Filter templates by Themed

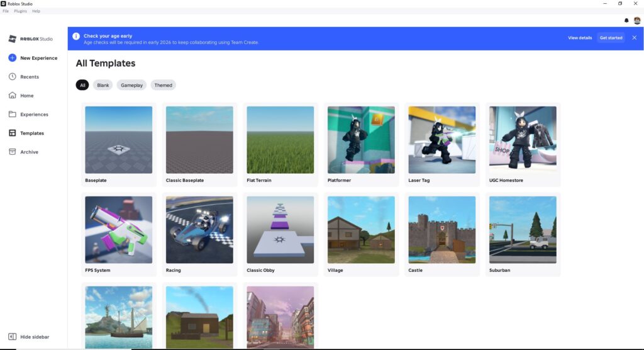(163, 85)
